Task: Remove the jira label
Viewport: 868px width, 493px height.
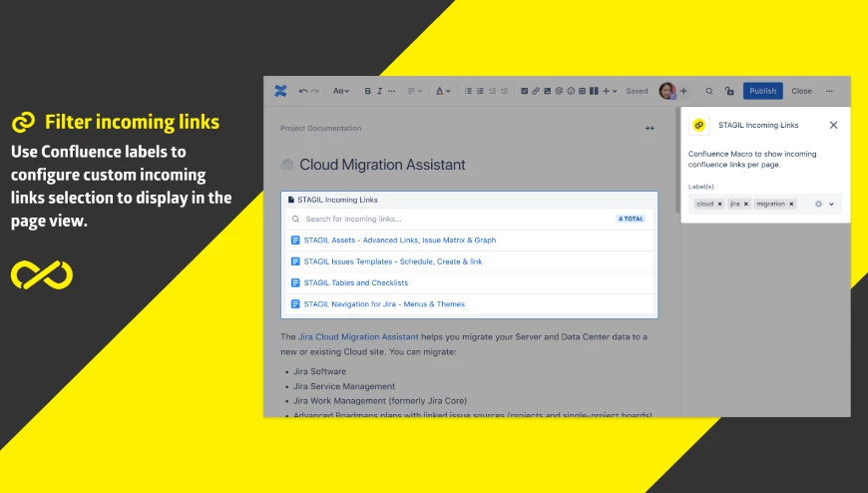Action: click(745, 204)
